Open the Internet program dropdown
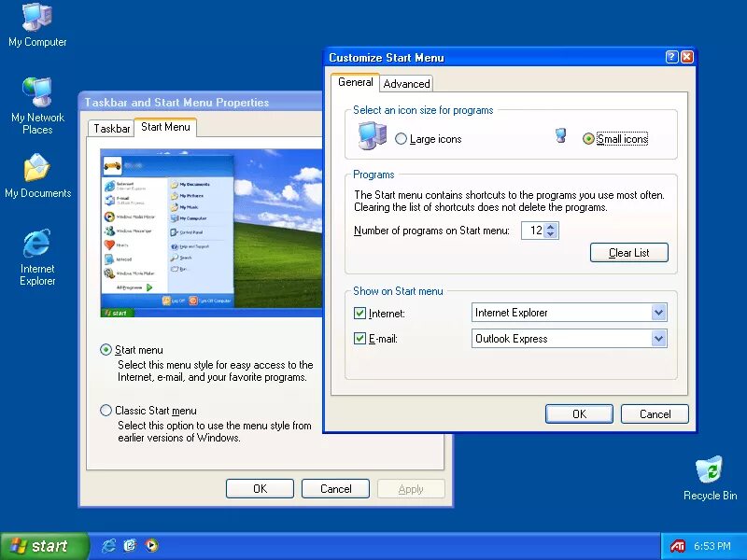Image resolution: width=747 pixels, height=560 pixels. [660, 313]
